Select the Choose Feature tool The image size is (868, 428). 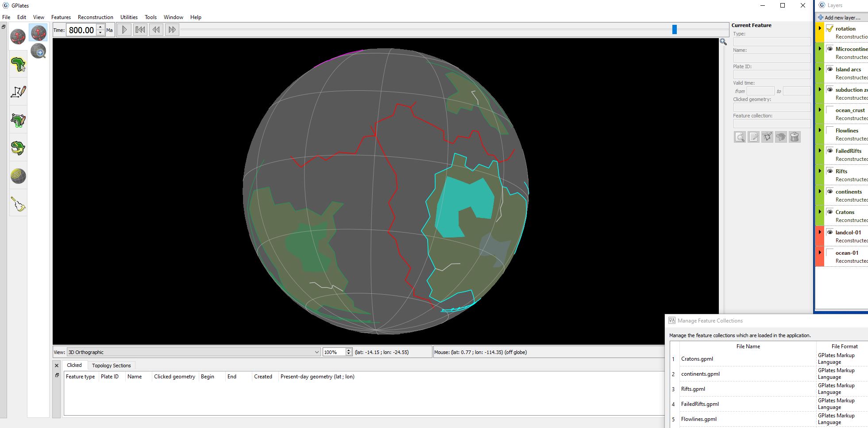coord(18,64)
